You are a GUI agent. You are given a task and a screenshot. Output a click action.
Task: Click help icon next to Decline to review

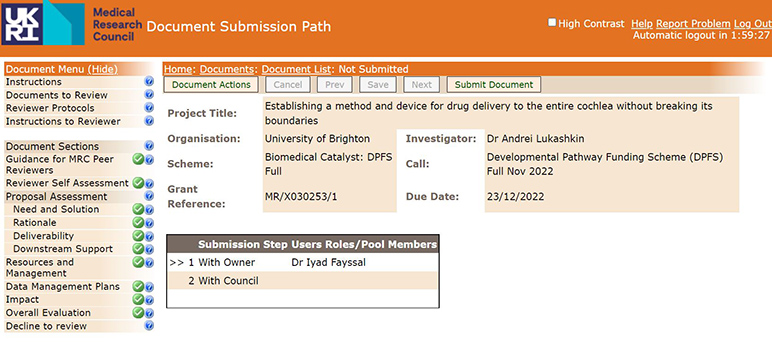pyautogui.click(x=149, y=326)
